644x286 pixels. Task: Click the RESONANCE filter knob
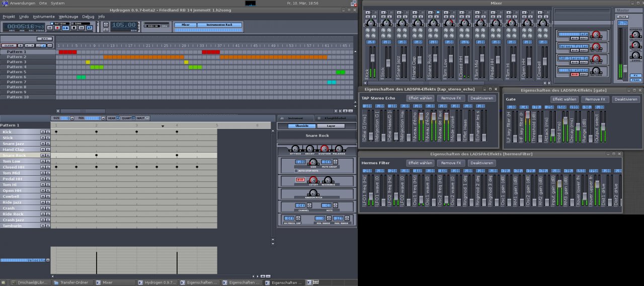click(328, 180)
